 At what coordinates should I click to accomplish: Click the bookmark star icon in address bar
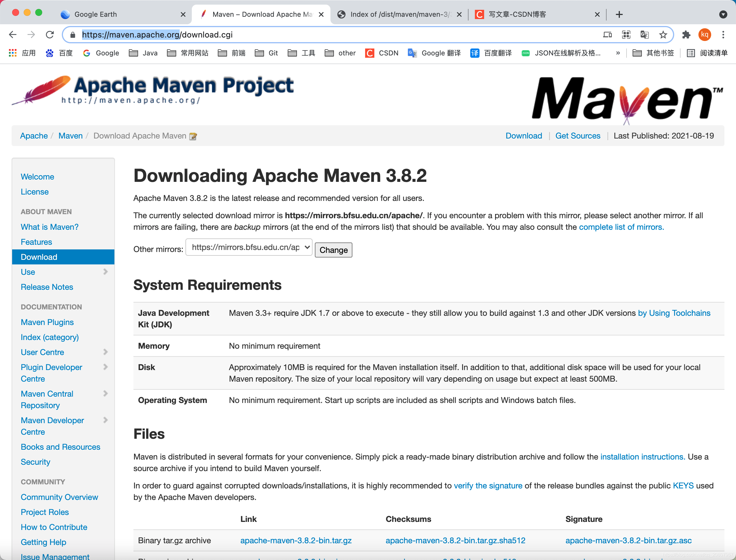click(x=663, y=35)
